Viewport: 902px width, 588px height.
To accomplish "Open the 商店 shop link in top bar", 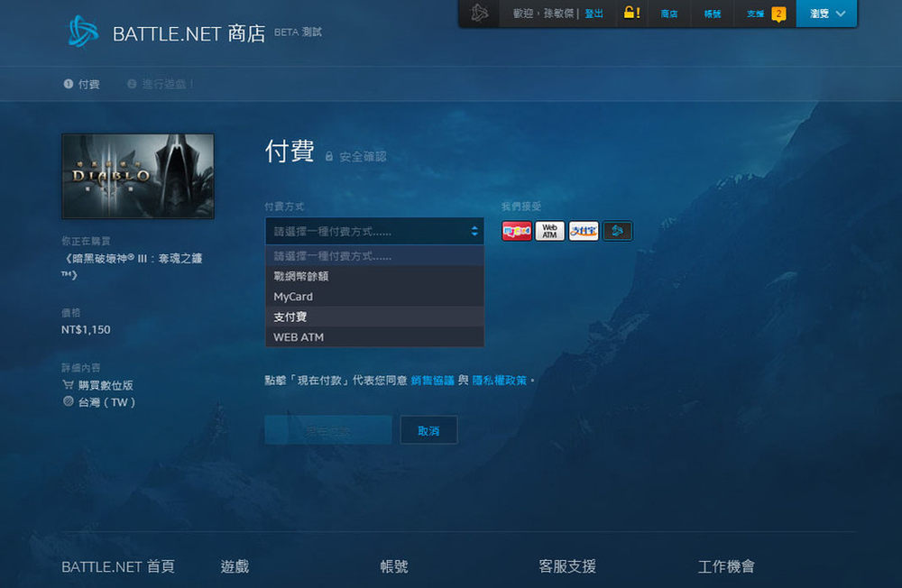I will click(x=669, y=14).
